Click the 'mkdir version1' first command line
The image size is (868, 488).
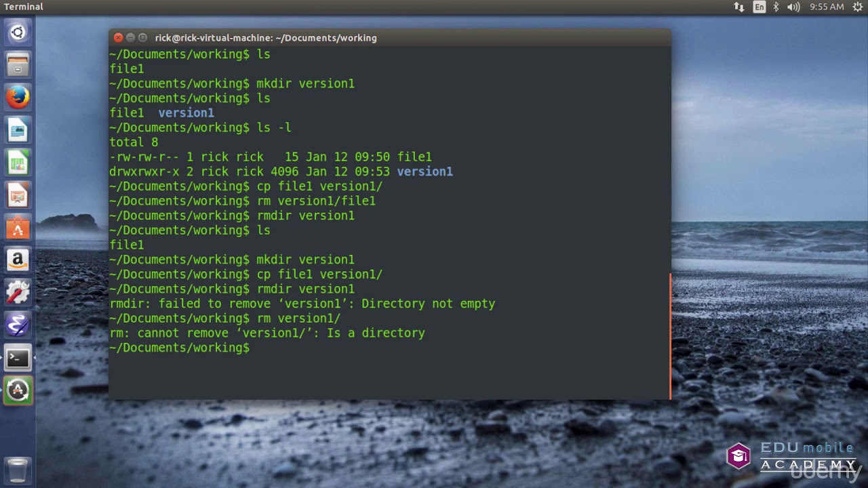point(232,84)
